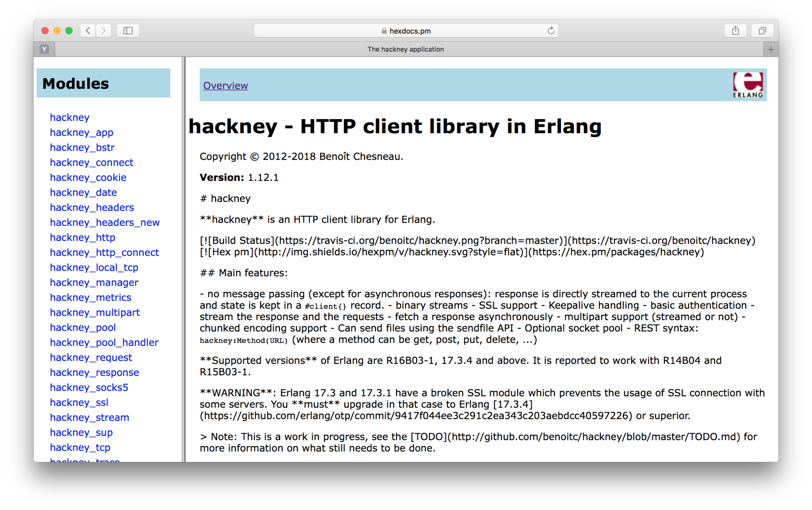Select The hackney application tab
Screen dimensions: 812x510
[x=406, y=49]
